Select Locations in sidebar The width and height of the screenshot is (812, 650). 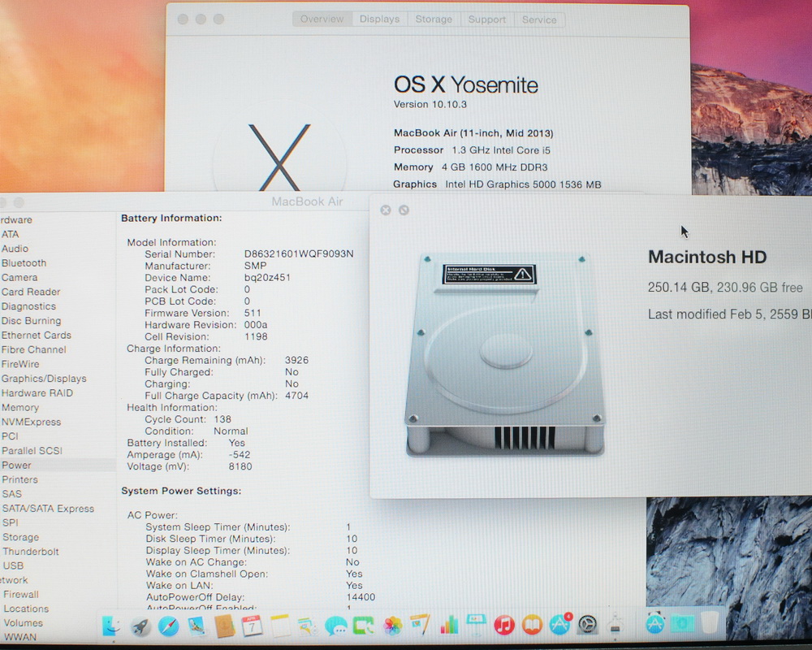coord(27,609)
